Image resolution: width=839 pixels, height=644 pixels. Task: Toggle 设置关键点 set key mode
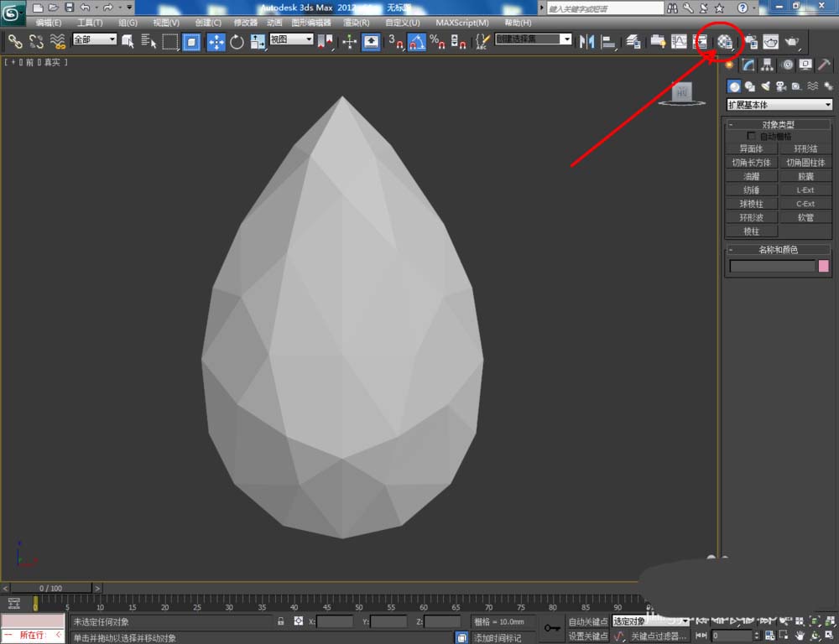587,636
